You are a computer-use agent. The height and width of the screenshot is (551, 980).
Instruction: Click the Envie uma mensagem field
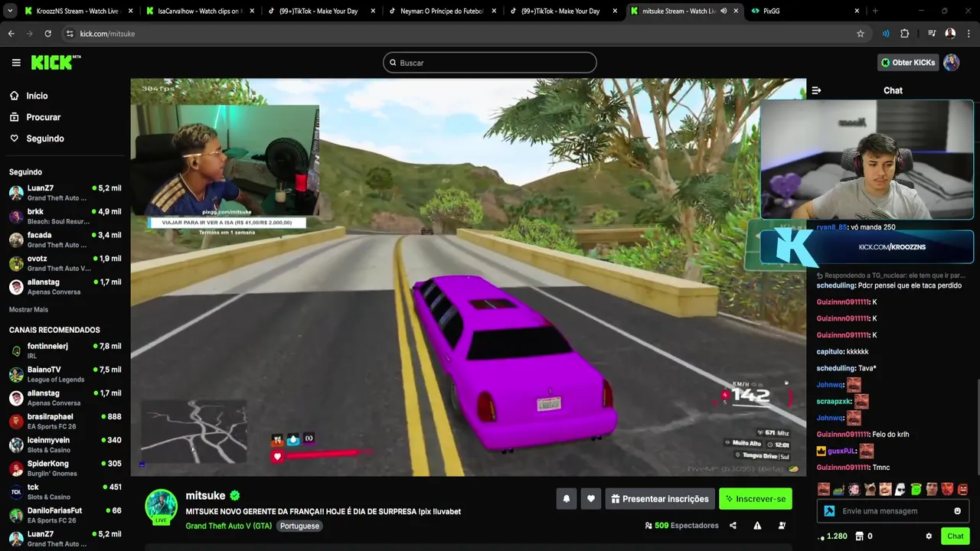[893, 511]
